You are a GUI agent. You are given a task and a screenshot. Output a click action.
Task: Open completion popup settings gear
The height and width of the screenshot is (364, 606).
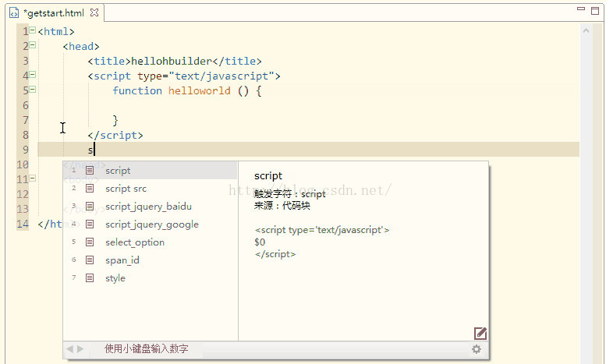coord(477,349)
